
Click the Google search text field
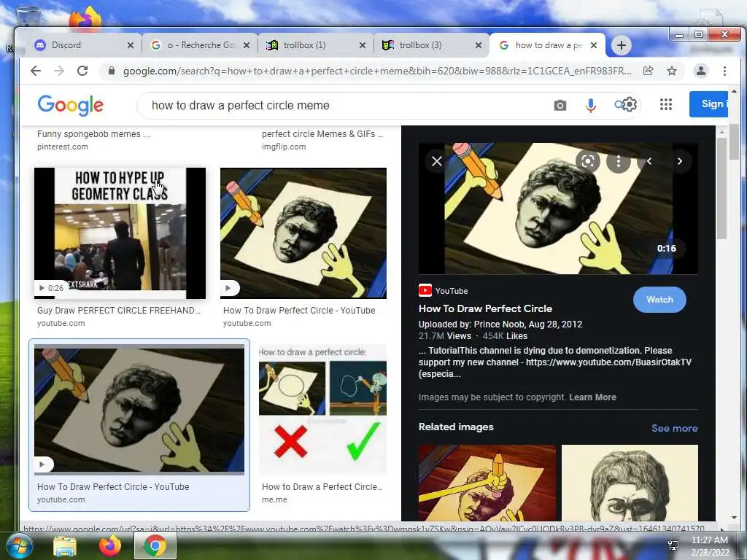click(x=348, y=105)
